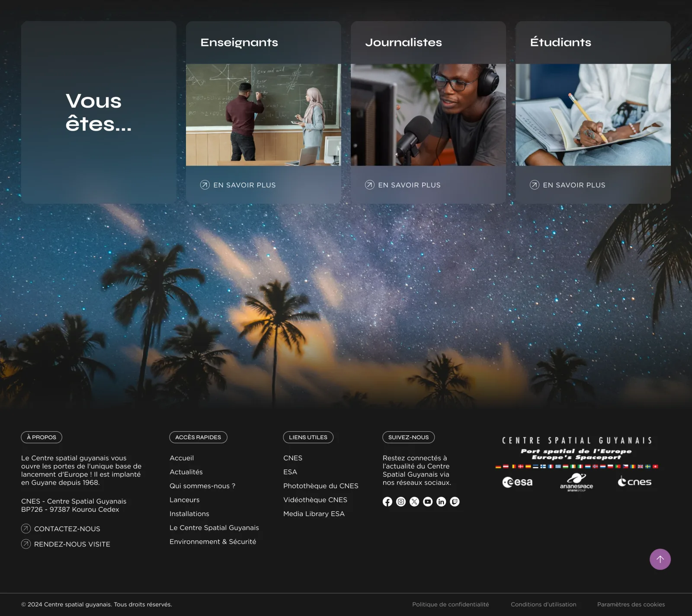Screen dimensions: 692x616
Task: Open the CNES useful link
Action: point(293,458)
